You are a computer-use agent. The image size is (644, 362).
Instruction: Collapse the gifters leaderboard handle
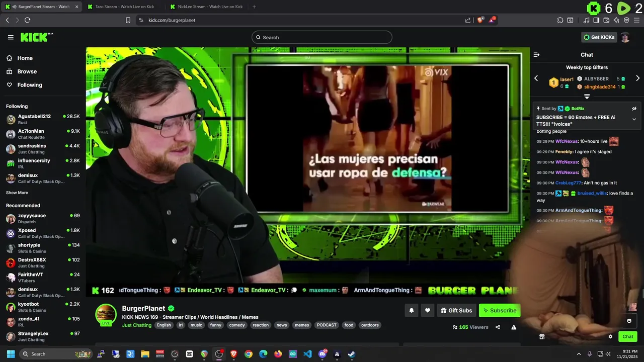(587, 96)
